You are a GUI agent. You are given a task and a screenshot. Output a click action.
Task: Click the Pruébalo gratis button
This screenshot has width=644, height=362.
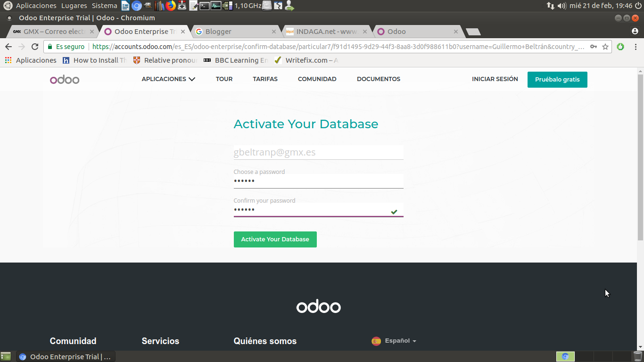click(x=557, y=79)
